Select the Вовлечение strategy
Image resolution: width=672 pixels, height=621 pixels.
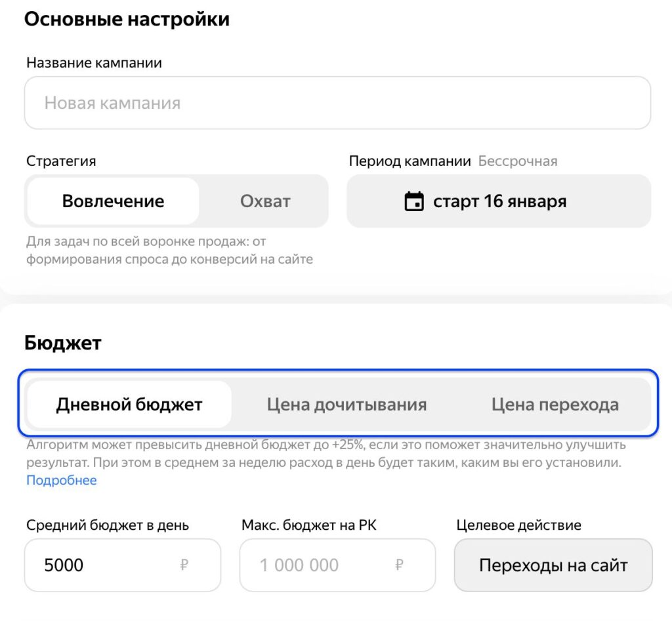(113, 201)
